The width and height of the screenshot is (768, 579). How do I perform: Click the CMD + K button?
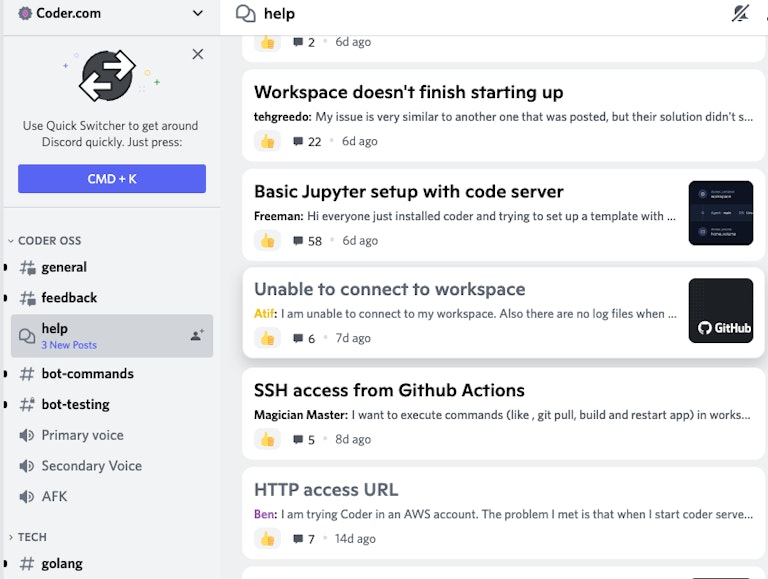tap(112, 179)
